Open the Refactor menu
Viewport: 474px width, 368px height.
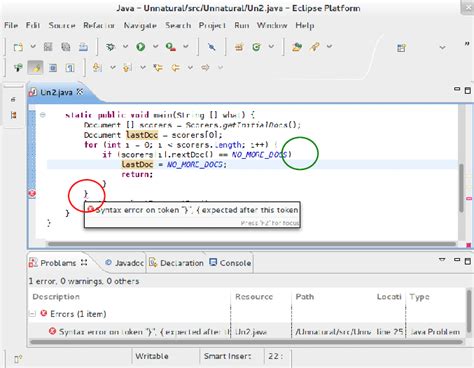99,25
